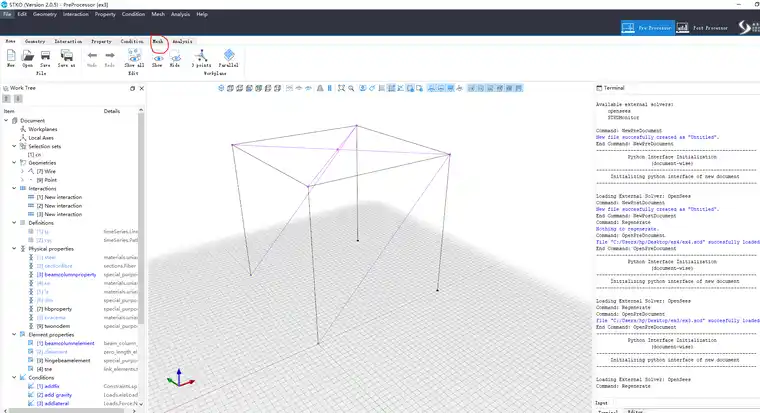Click the New file icon

(11, 56)
